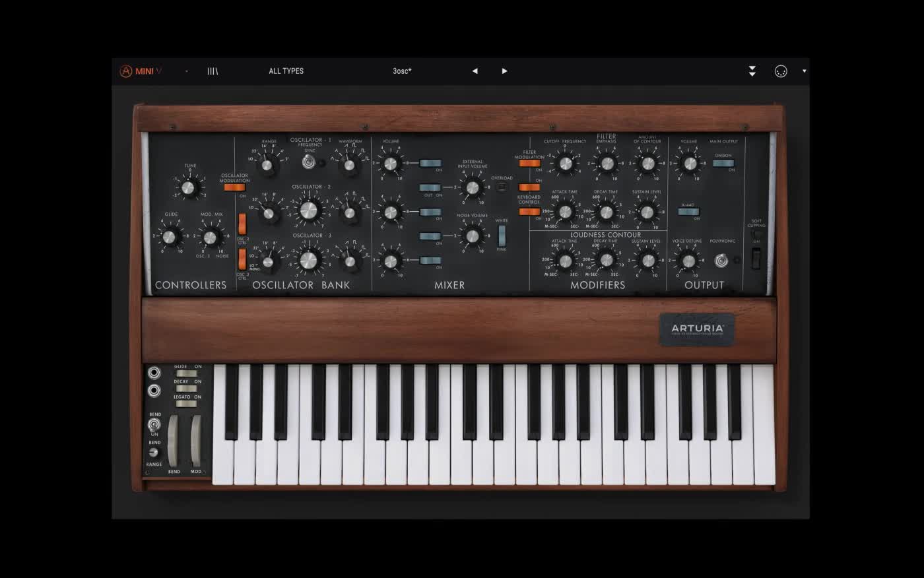Open the preset browser library icon

(213, 71)
